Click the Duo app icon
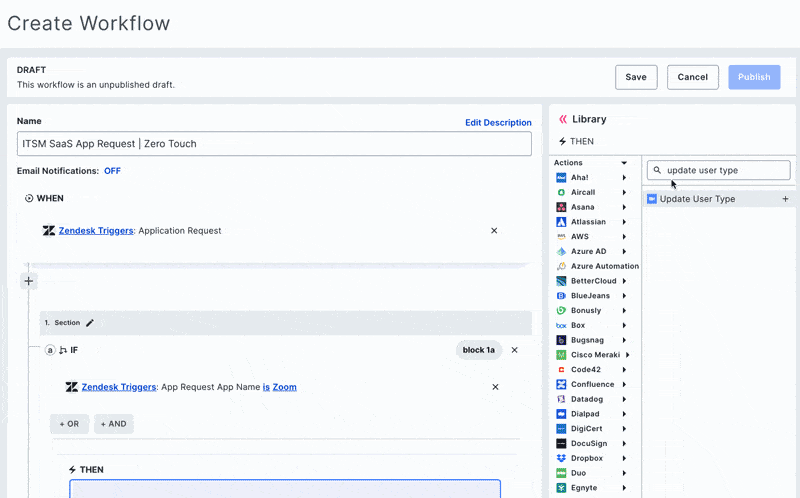800x498 pixels. tap(561, 474)
